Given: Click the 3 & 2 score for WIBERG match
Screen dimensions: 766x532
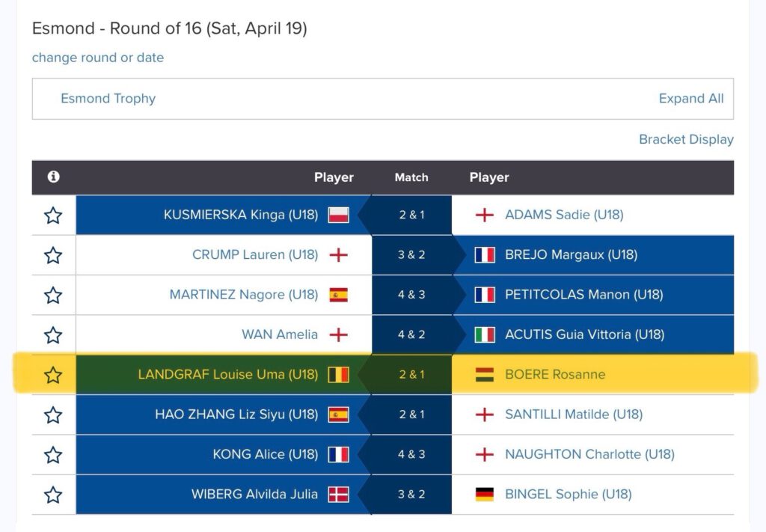Looking at the screenshot, I should point(411,495).
